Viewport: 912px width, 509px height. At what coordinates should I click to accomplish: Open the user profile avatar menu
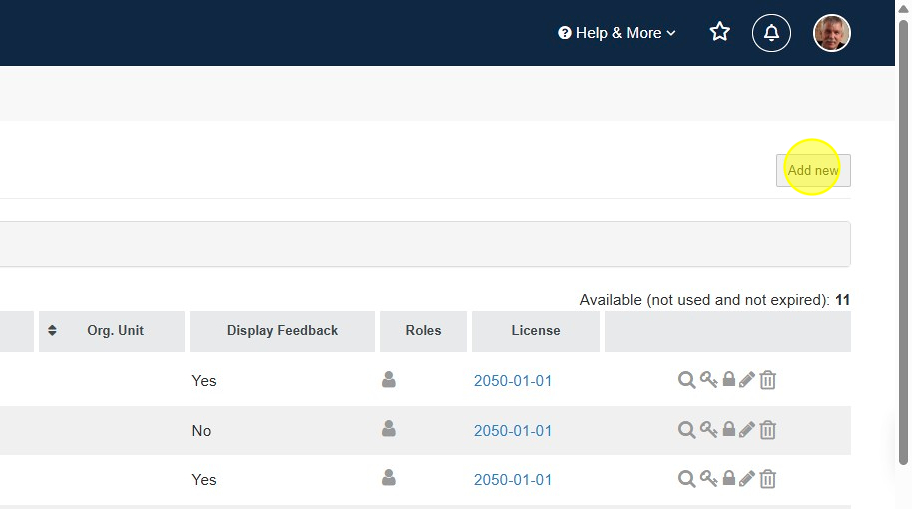click(832, 33)
